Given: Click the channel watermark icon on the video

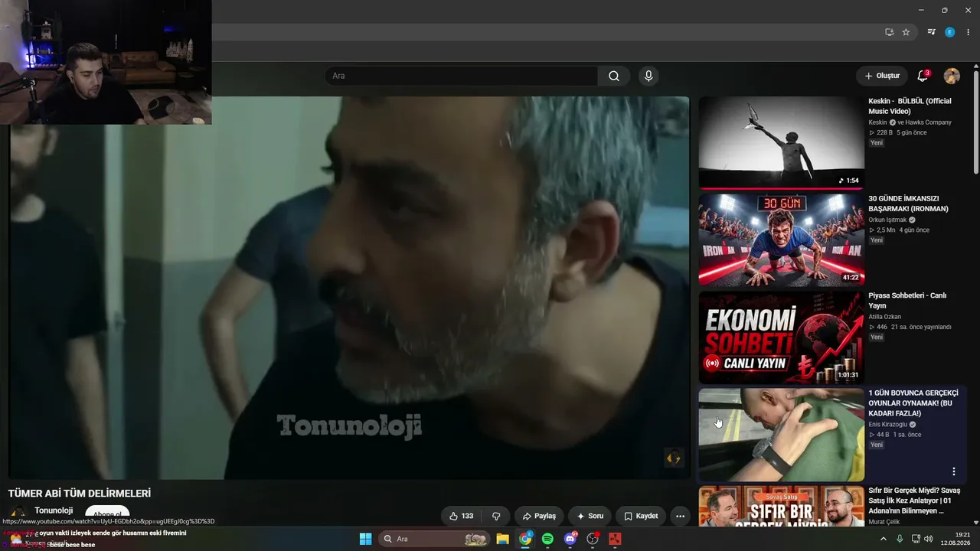Looking at the screenshot, I should [673, 458].
